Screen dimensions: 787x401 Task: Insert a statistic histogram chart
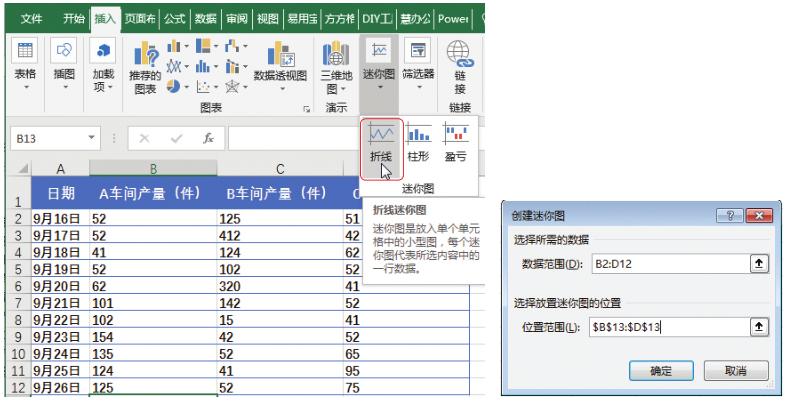pos(203,66)
